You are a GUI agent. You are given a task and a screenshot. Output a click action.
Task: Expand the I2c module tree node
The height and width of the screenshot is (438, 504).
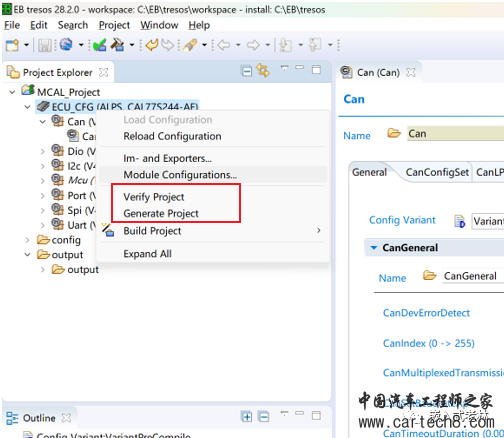pyautogui.click(x=43, y=166)
